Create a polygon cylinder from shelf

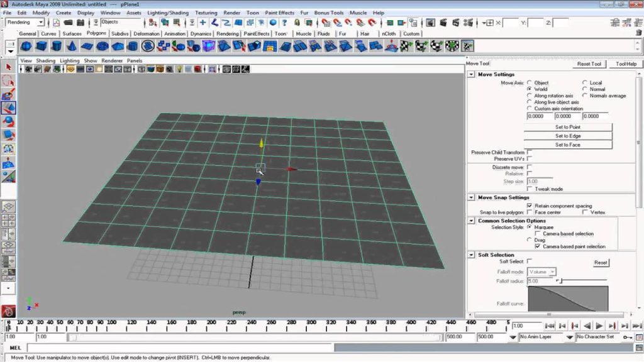coord(56,46)
